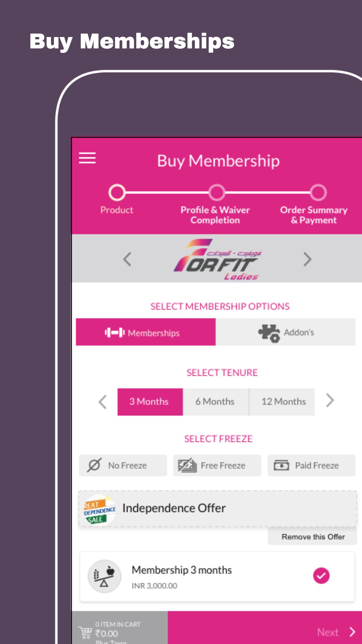Screen dimensions: 362x644
Task: Switch to the Addon's tab
Action: 286,332
